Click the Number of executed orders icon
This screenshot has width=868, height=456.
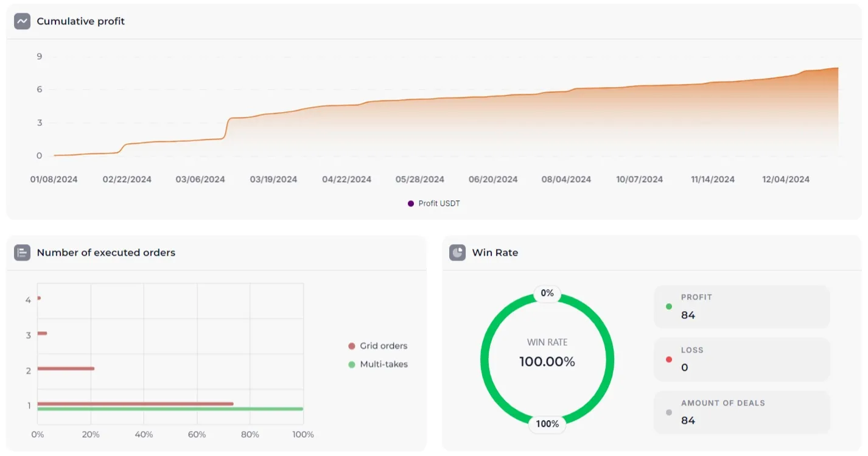23,253
